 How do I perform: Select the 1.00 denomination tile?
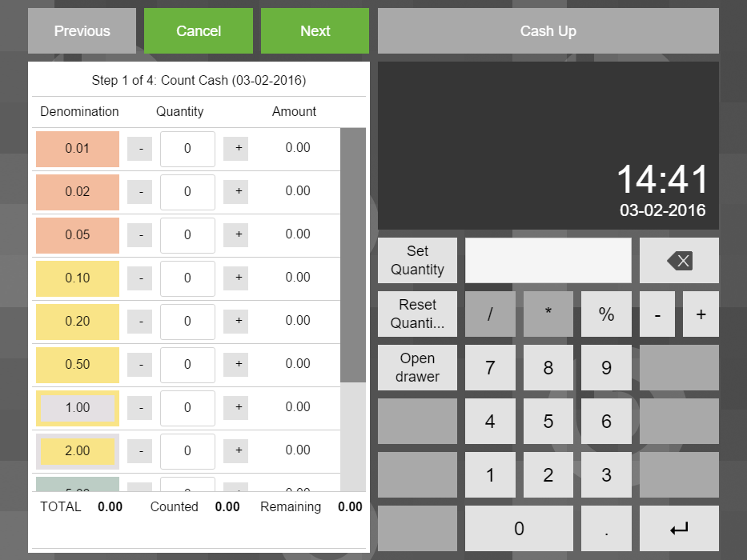78,408
